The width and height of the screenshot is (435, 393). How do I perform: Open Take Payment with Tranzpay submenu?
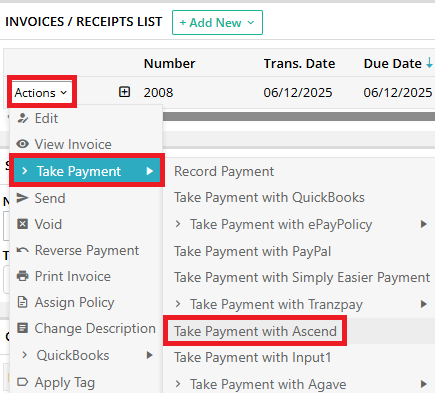coord(299,304)
